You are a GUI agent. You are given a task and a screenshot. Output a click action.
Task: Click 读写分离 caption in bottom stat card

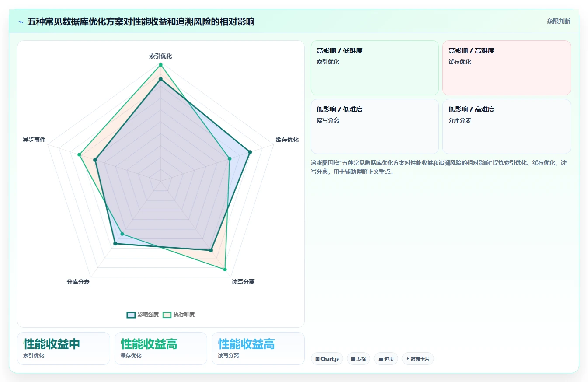click(228, 356)
